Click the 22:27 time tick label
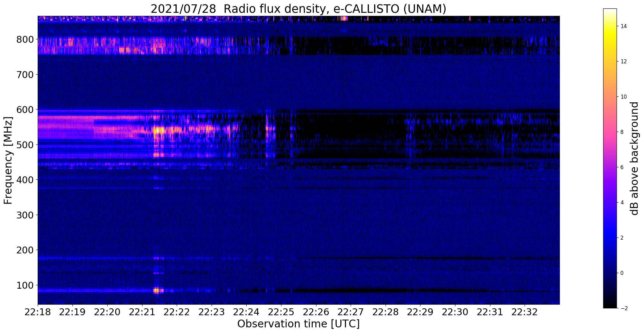This screenshot has width=644, height=333. point(351,312)
